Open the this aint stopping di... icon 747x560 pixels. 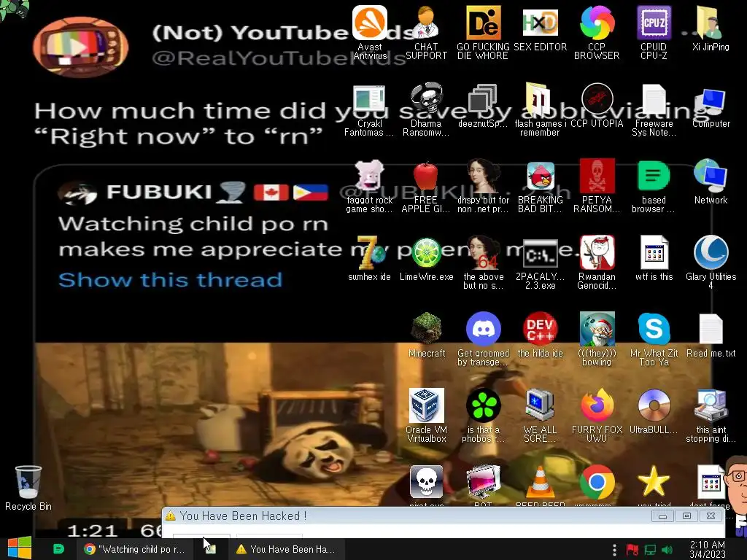tap(711, 416)
